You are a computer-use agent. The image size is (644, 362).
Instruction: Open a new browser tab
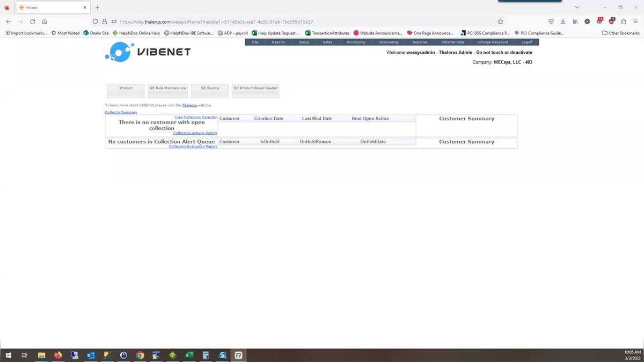pos(97,8)
